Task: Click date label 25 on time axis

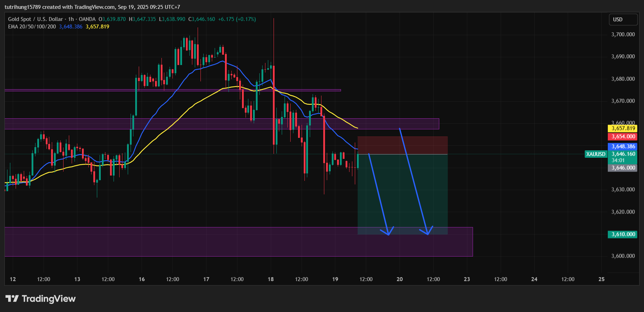Action: [x=601, y=279]
